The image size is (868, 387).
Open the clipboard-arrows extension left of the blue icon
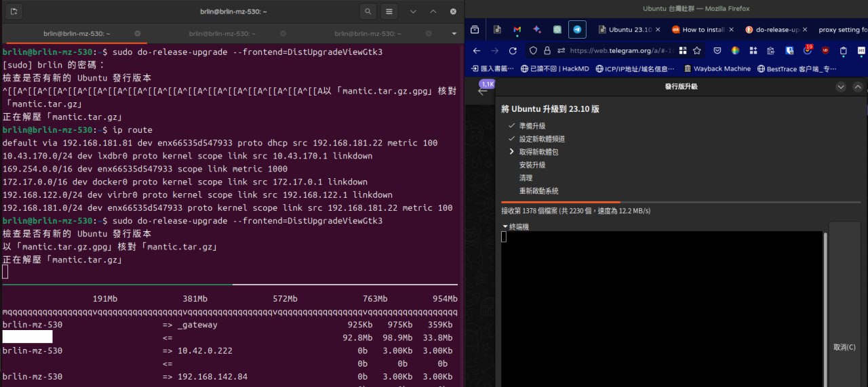click(x=771, y=51)
